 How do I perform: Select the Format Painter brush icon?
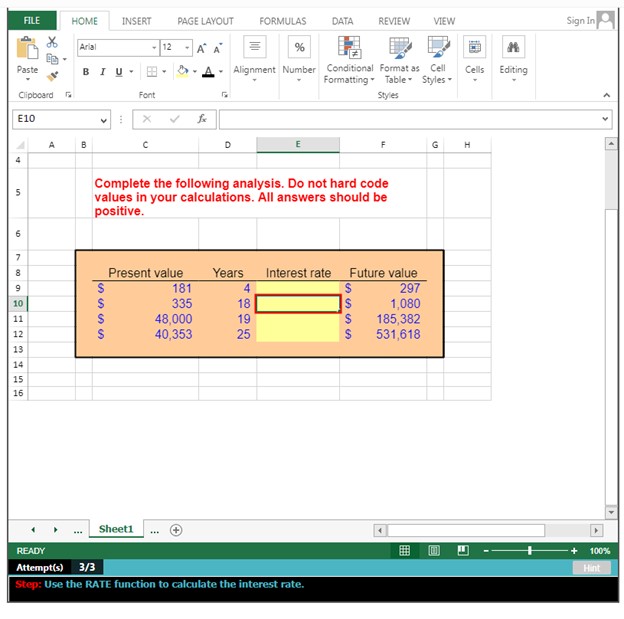52,76
